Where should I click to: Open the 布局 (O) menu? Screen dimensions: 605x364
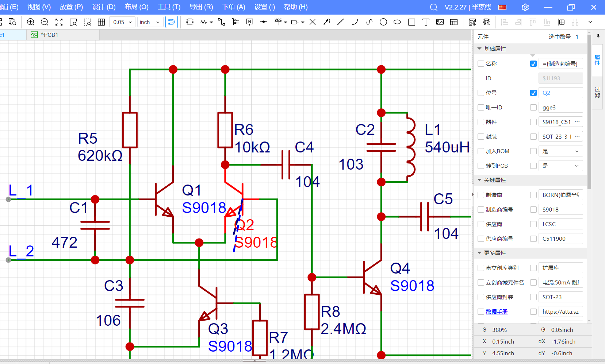tap(136, 7)
